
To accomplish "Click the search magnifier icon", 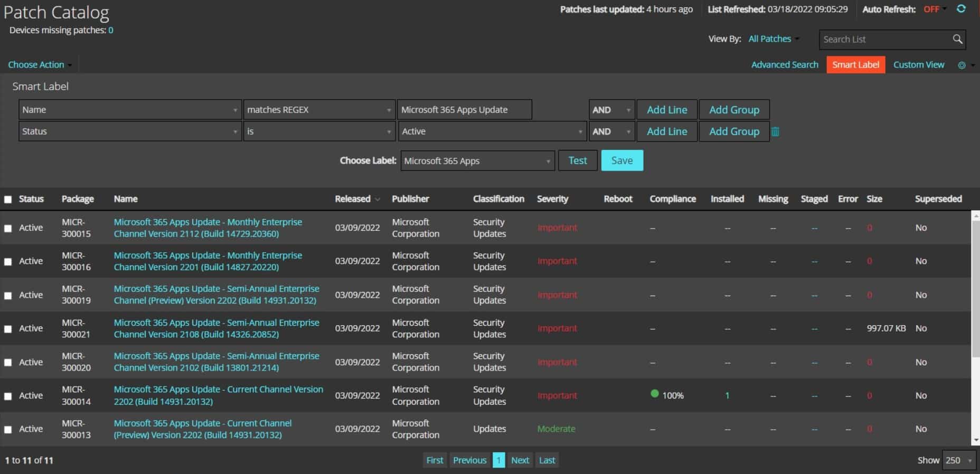I will pyautogui.click(x=957, y=39).
